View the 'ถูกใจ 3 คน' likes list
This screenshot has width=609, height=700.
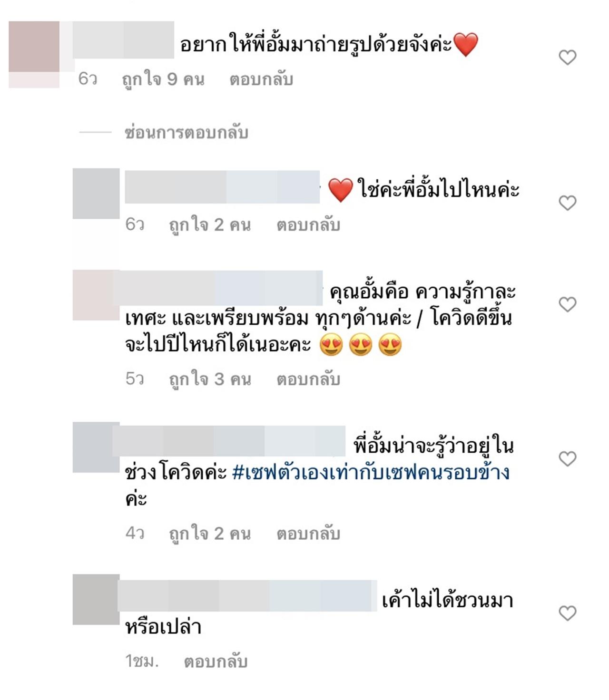coord(210,379)
